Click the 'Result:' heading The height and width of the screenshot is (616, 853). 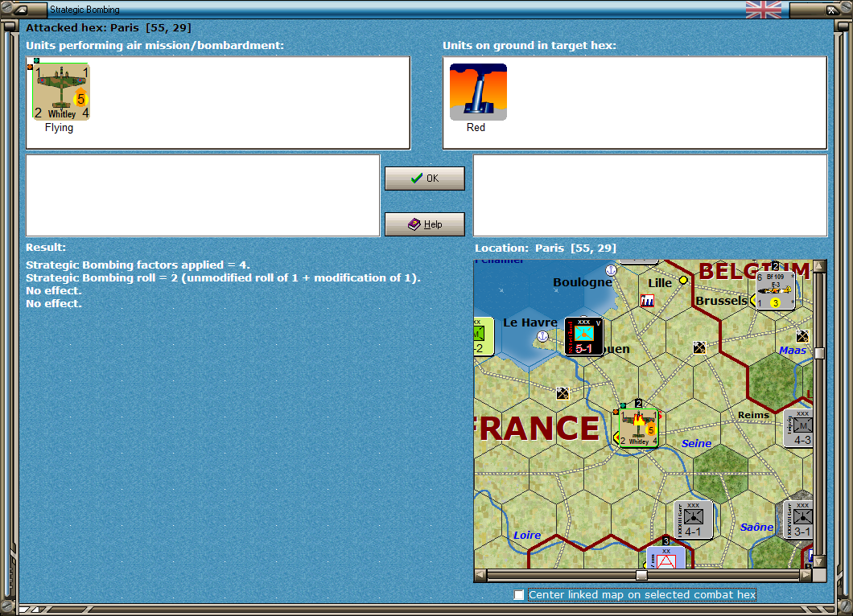tap(46, 247)
